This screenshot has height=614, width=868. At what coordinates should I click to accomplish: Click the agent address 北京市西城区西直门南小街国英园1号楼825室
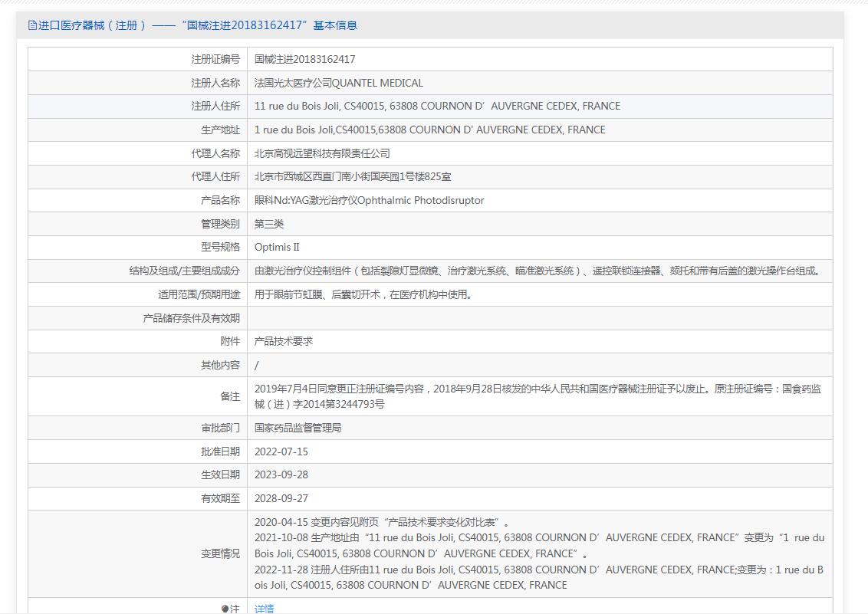point(353,177)
